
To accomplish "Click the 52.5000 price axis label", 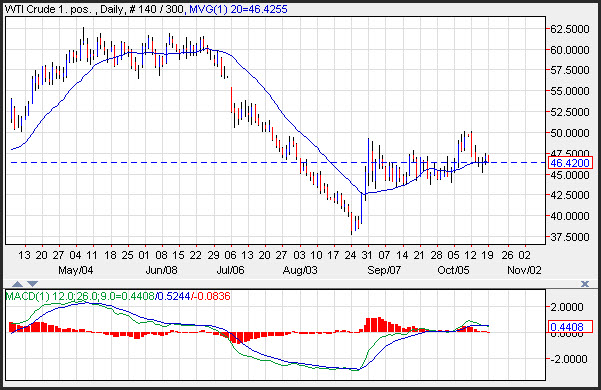I will (570, 112).
